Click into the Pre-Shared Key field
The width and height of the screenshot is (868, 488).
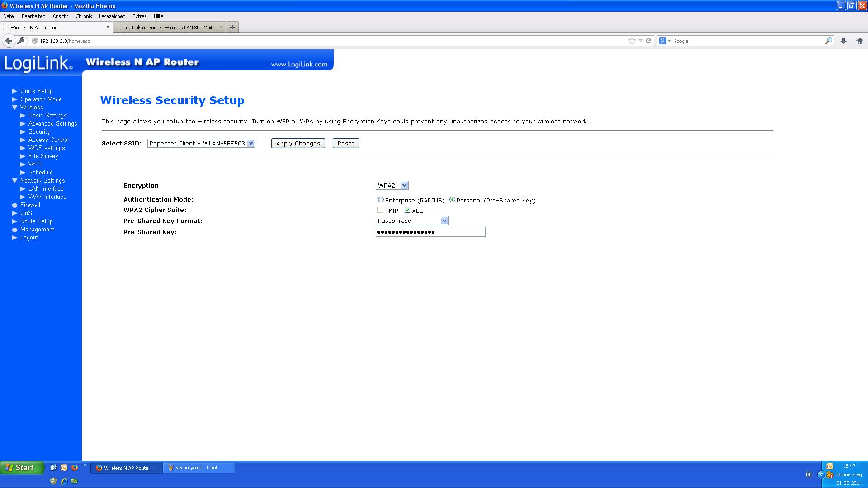coord(430,232)
